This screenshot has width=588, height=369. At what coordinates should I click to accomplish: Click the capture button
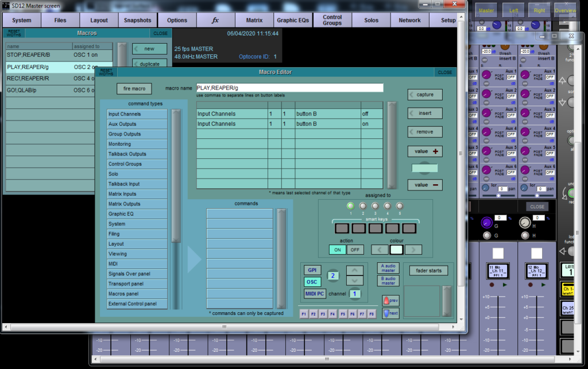pos(425,95)
